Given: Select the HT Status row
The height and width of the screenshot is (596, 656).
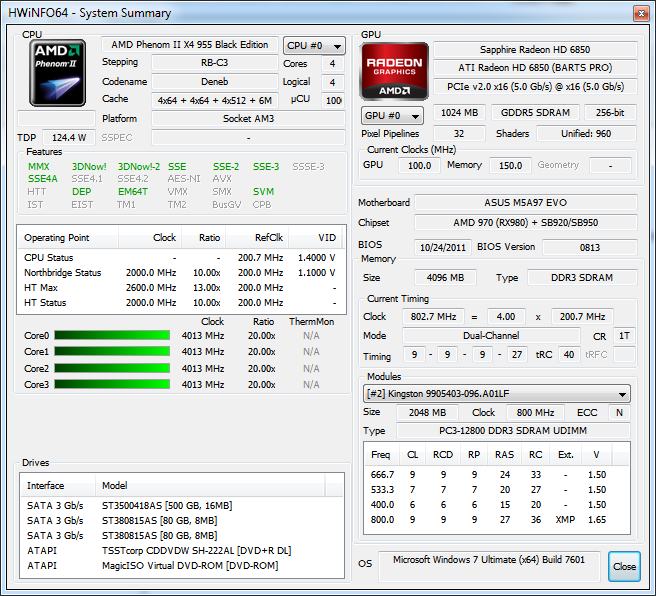Looking at the screenshot, I should (180, 303).
